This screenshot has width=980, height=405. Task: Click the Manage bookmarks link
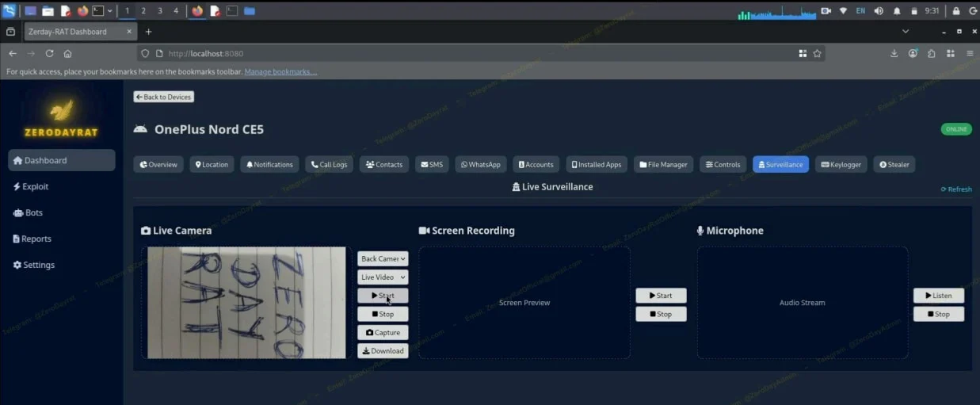[x=280, y=72]
